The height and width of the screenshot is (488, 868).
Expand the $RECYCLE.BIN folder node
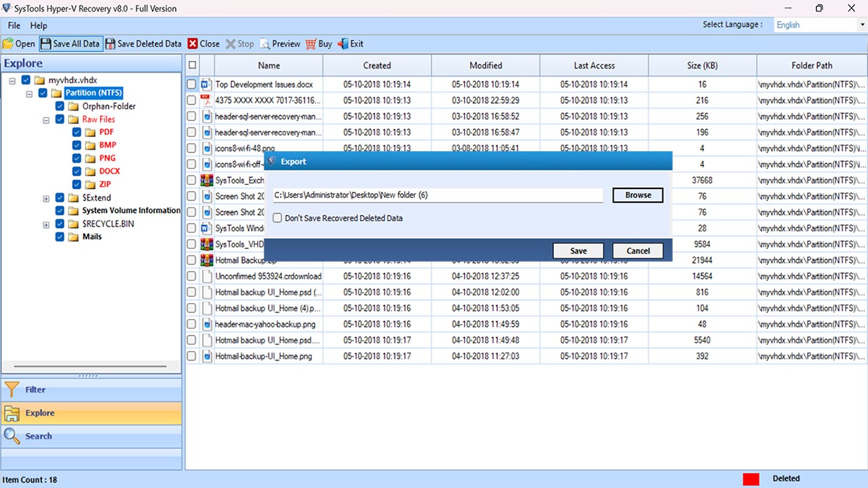coord(46,224)
